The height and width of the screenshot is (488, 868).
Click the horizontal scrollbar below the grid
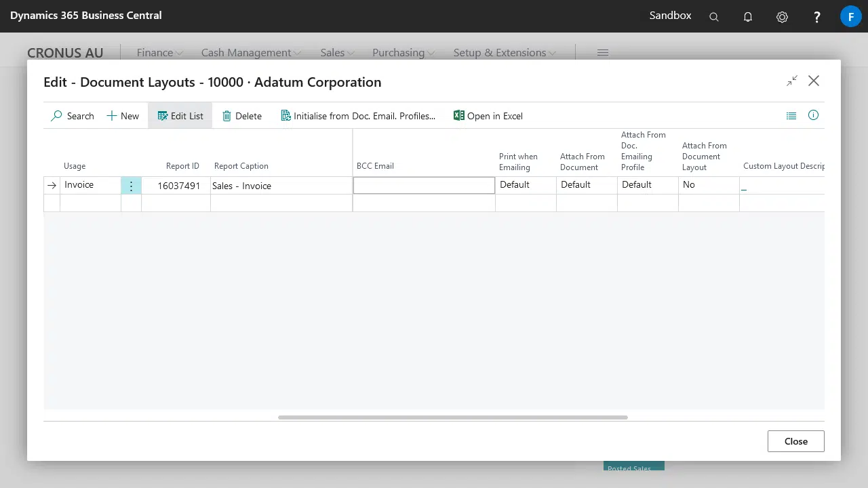(452, 418)
